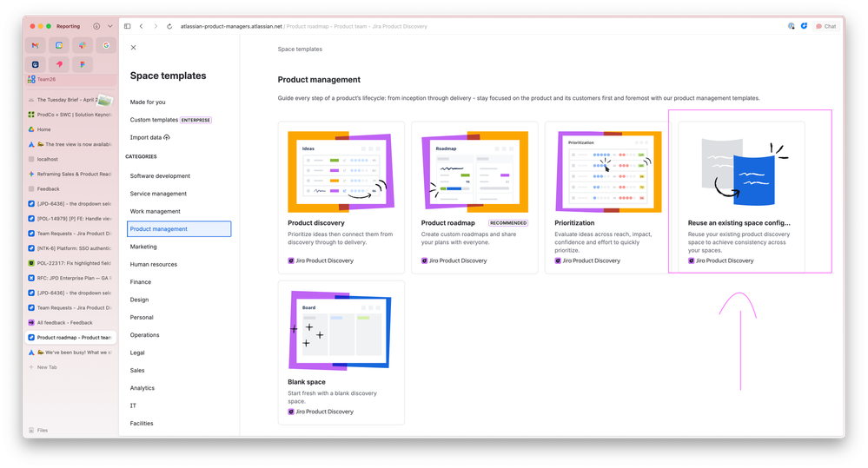Choose the Work management category

pos(155,211)
